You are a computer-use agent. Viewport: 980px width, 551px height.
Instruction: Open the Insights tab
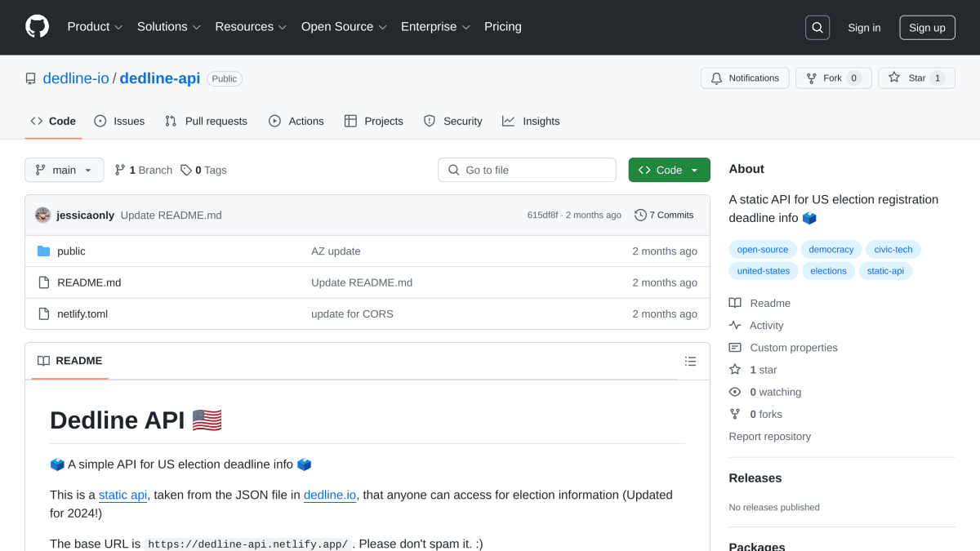531,121
